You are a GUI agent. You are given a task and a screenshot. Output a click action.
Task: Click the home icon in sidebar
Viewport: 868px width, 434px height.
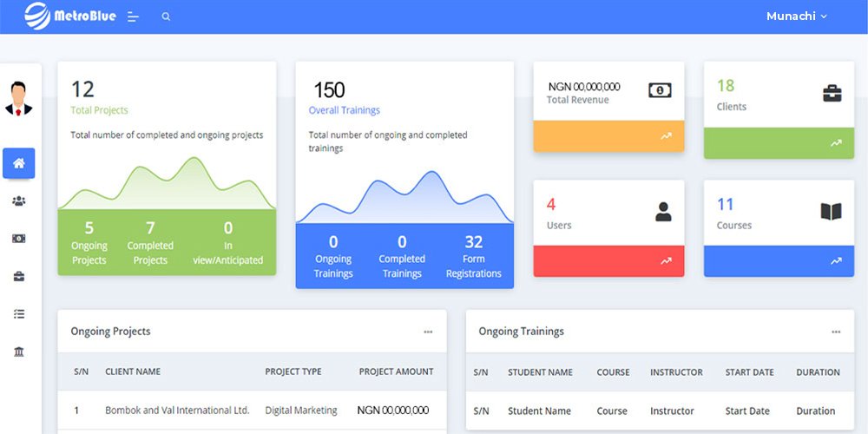click(x=19, y=163)
